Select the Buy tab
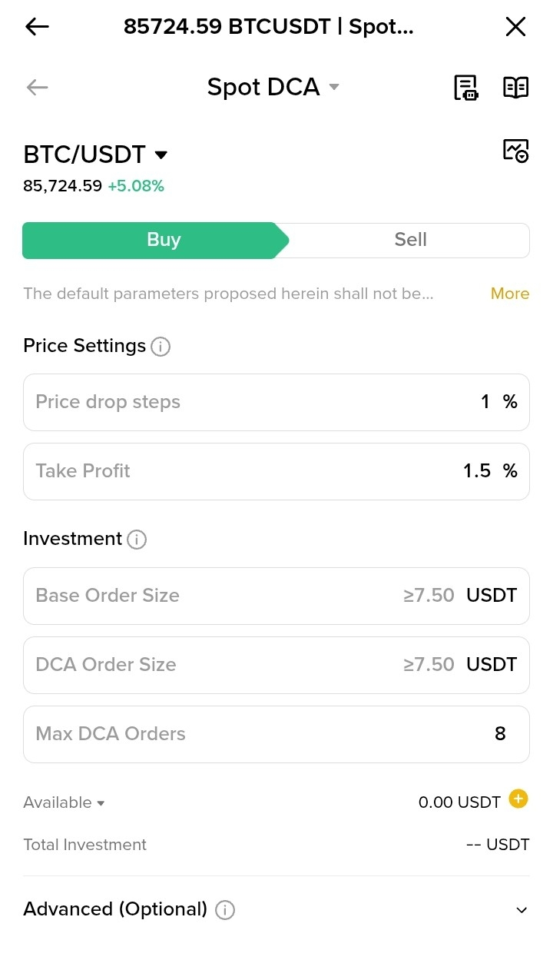This screenshot has height=980, width=553. pyautogui.click(x=155, y=240)
